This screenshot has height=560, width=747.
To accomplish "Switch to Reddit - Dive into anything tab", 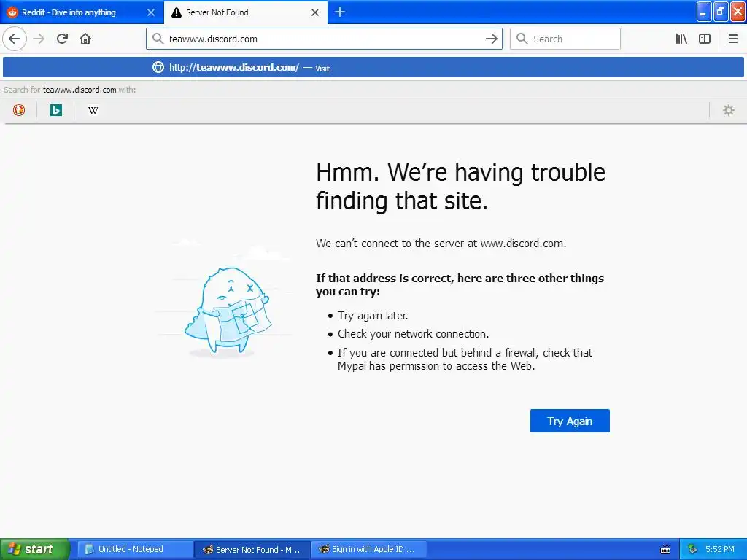I will (x=82, y=12).
